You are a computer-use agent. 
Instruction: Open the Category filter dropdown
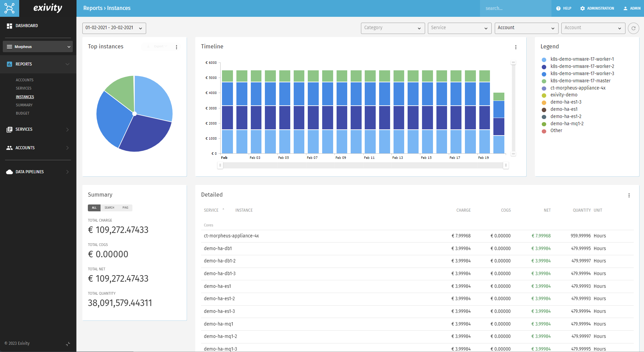(393, 28)
